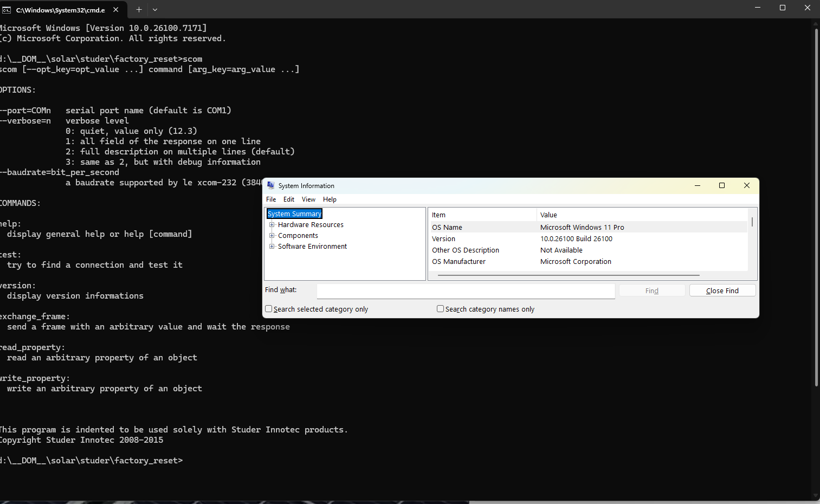This screenshot has width=820, height=504.
Task: Open a new terminal tab
Action: point(139,10)
